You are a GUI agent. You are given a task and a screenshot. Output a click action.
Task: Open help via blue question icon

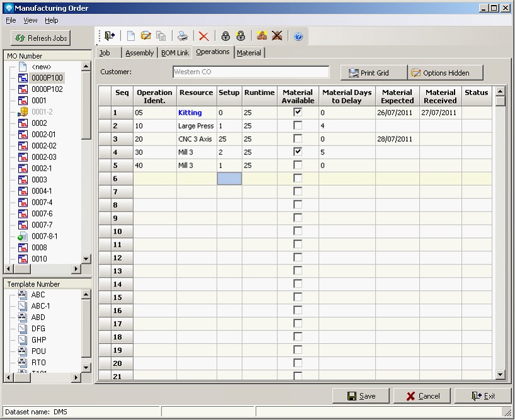tap(298, 37)
